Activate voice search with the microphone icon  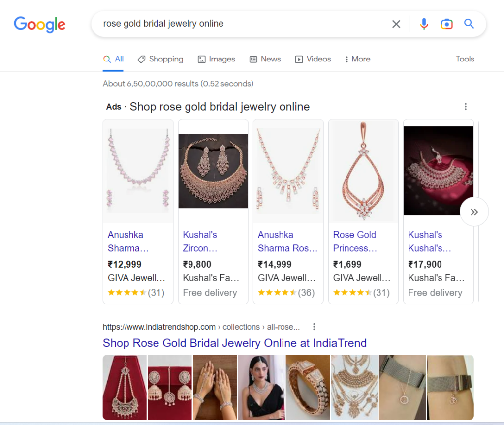[424, 24]
